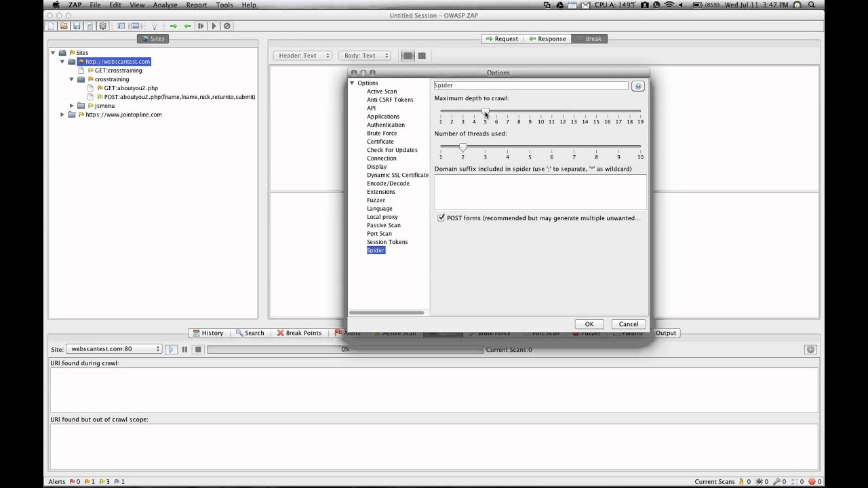The width and height of the screenshot is (868, 488).
Task: Collapse the crosstraining folder node
Action: (72, 79)
